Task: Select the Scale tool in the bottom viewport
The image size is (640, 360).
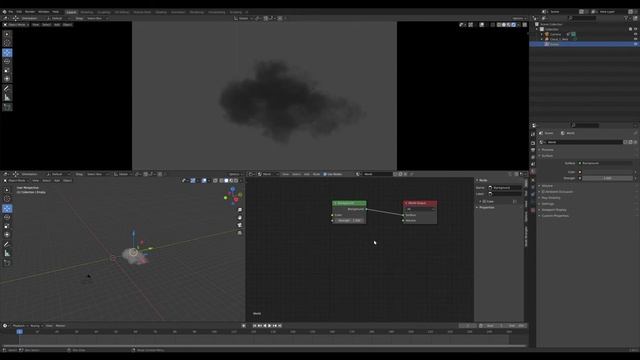Action: pos(7,226)
